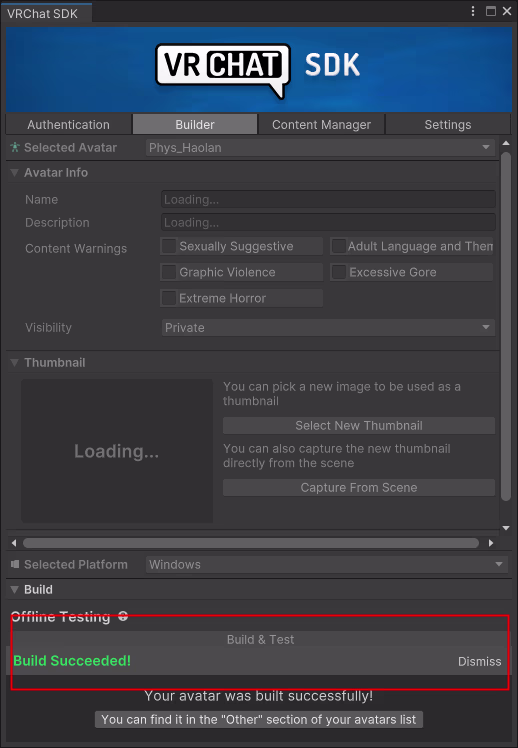Click the Loading thumbnail preview area

tap(117, 451)
